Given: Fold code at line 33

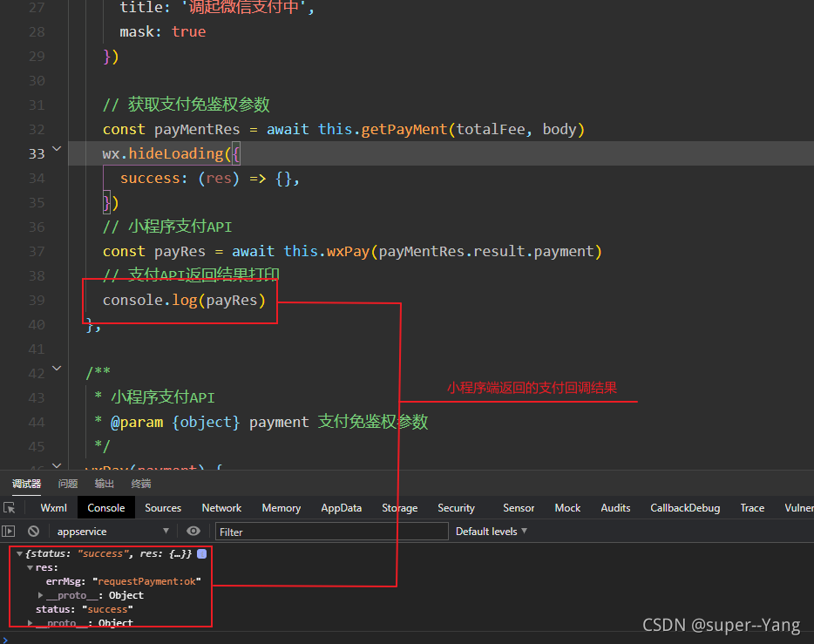Looking at the screenshot, I should [x=57, y=149].
